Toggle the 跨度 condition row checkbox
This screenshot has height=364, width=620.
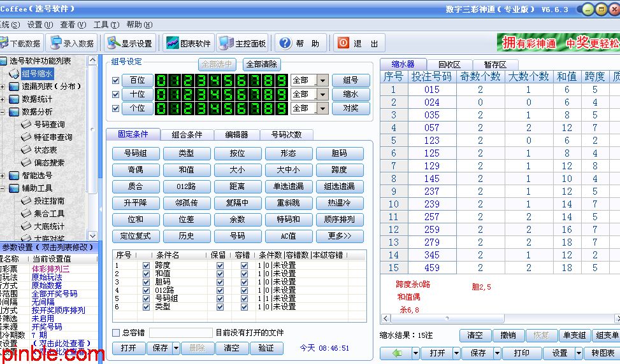(x=146, y=266)
